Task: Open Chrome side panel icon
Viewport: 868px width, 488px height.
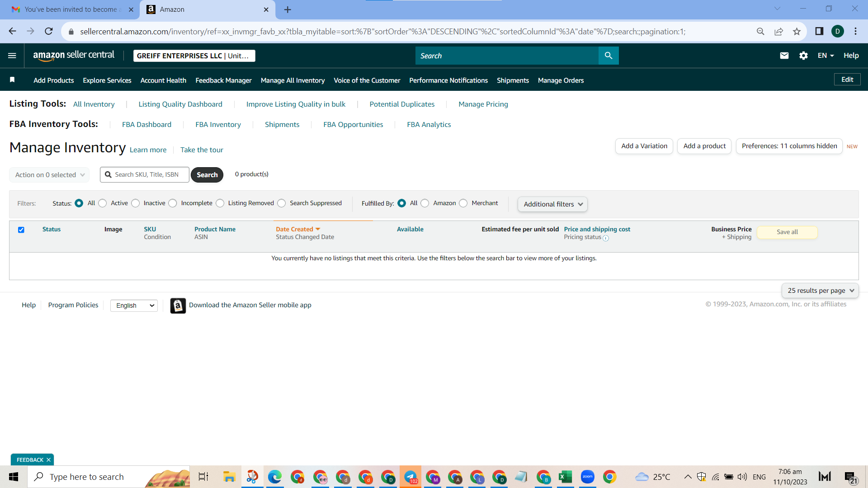Action: point(819,31)
